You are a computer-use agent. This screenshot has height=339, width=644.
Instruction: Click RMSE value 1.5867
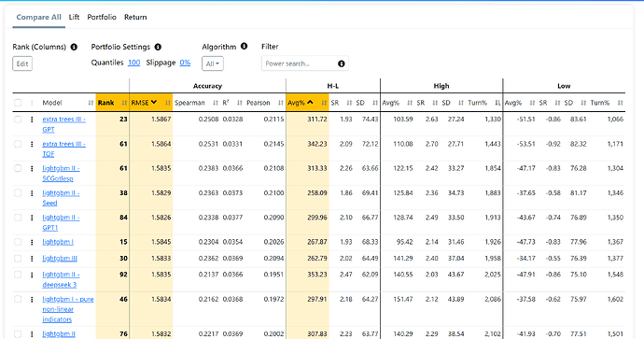(161, 120)
